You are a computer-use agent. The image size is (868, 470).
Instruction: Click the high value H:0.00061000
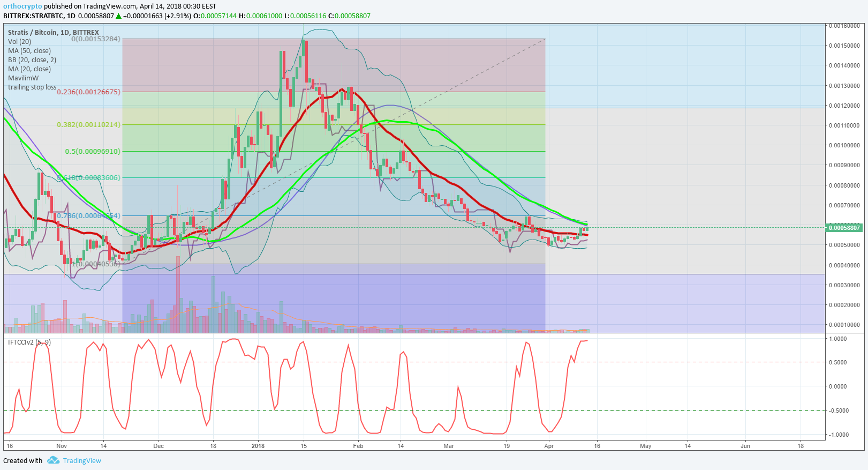pyautogui.click(x=260, y=16)
